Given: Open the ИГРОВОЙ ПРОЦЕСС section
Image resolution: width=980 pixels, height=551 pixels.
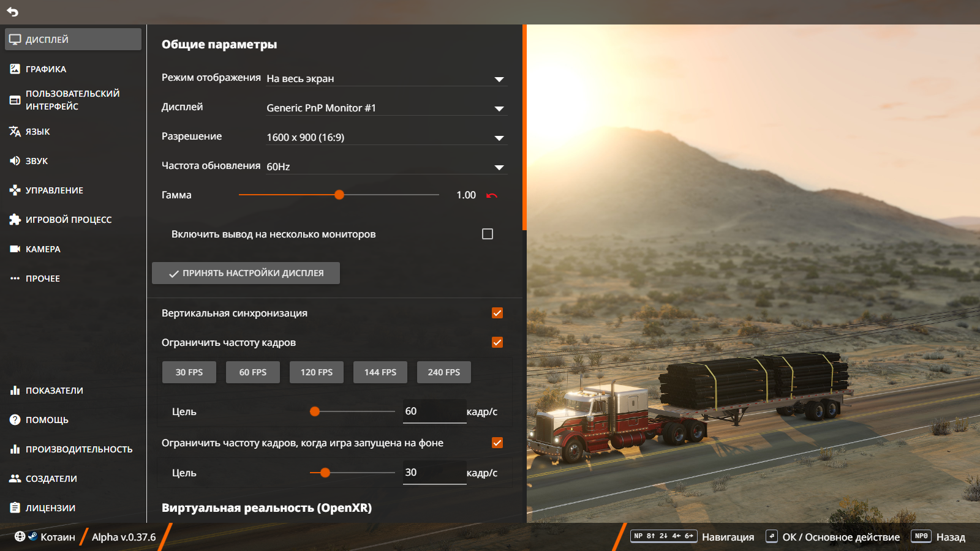Looking at the screenshot, I should pyautogui.click(x=73, y=219).
